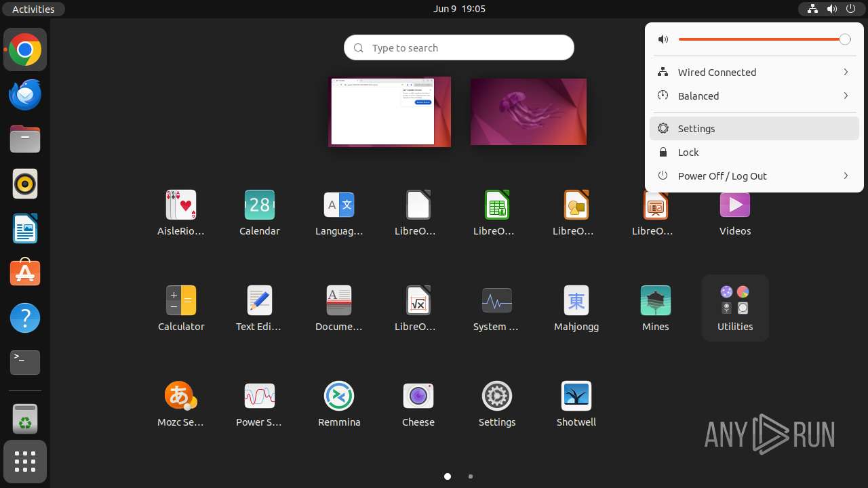Adjust the volume slider in the system menu
The width and height of the screenshot is (868, 488).
click(764, 39)
